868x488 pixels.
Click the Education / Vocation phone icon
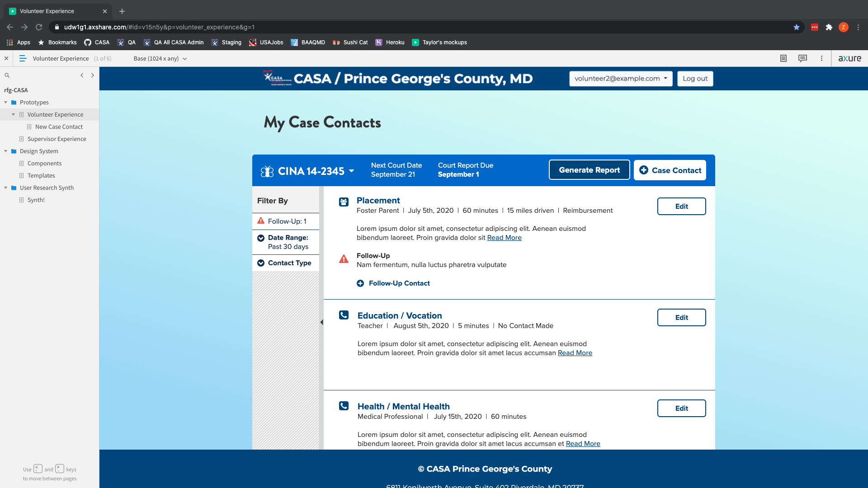click(x=344, y=315)
